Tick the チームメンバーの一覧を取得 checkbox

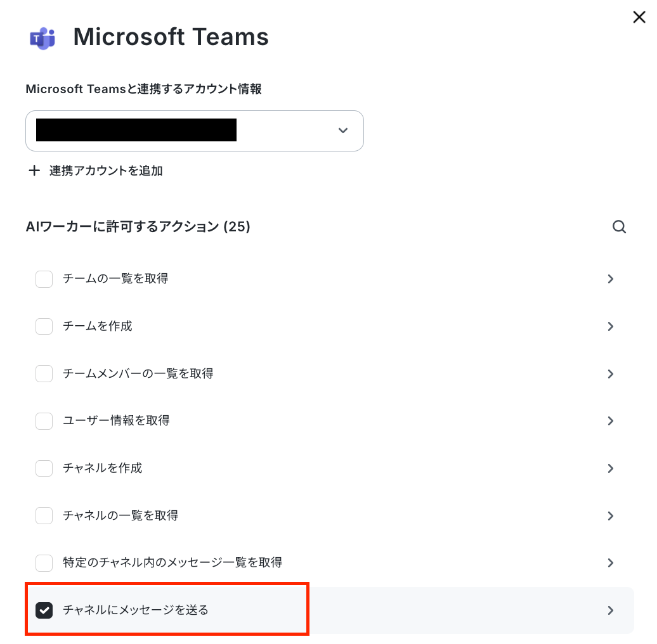pyautogui.click(x=44, y=373)
